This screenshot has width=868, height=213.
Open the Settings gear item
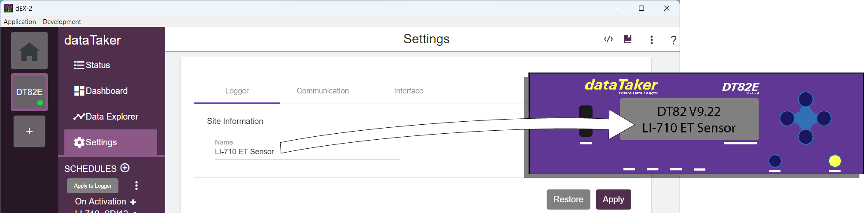tap(95, 142)
